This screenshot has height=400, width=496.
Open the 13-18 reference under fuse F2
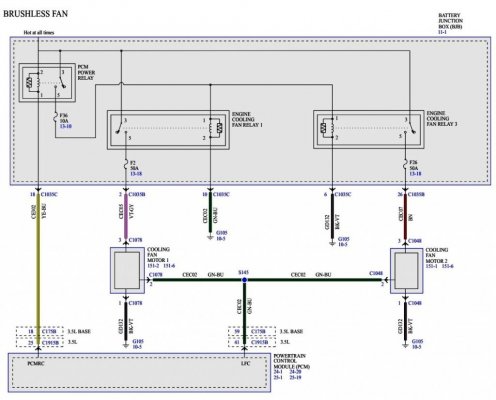coord(136,174)
